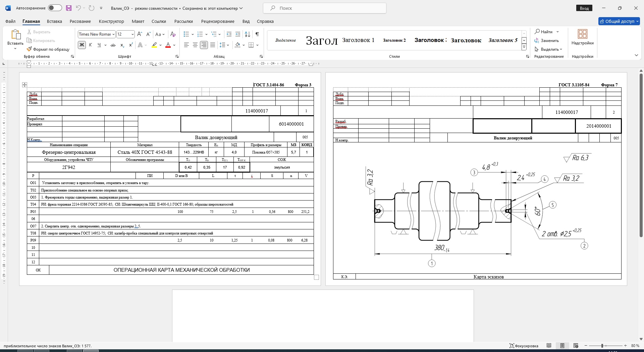Toggle italic К formatting button

click(90, 45)
